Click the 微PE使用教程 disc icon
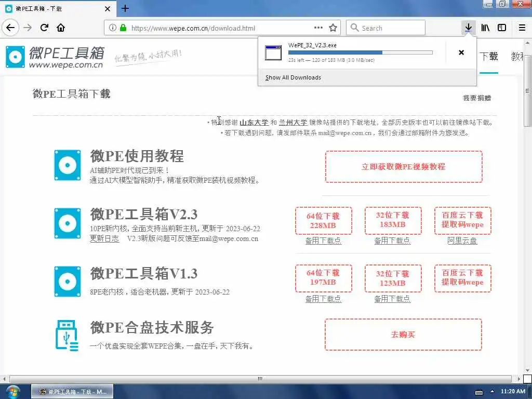The width and height of the screenshot is (532, 399). pyautogui.click(x=68, y=165)
